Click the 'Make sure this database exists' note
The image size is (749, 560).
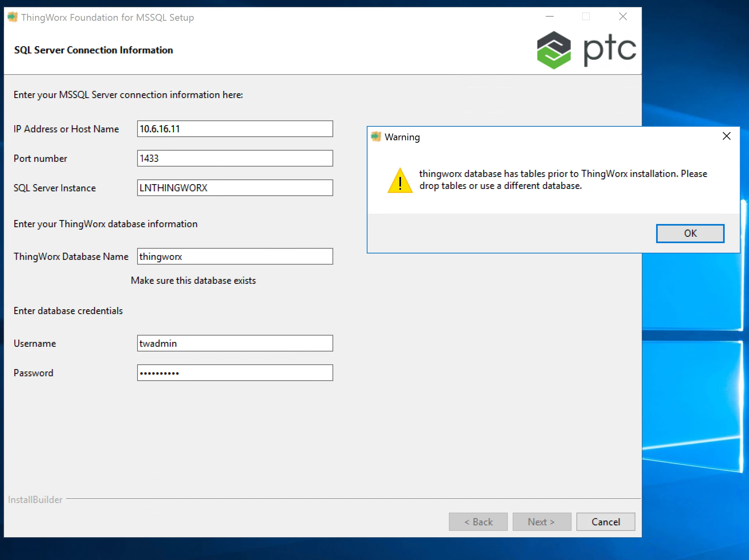(193, 280)
